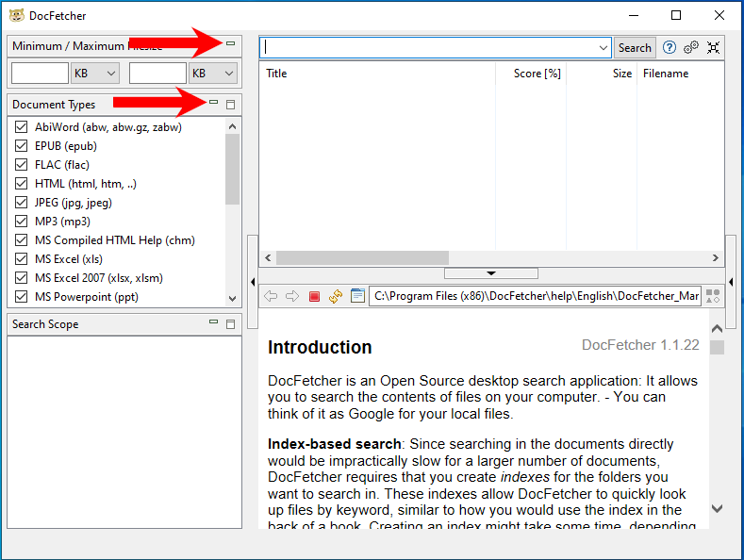
Task: Click results table horizontal scrollbar thumb
Action: coord(362,257)
